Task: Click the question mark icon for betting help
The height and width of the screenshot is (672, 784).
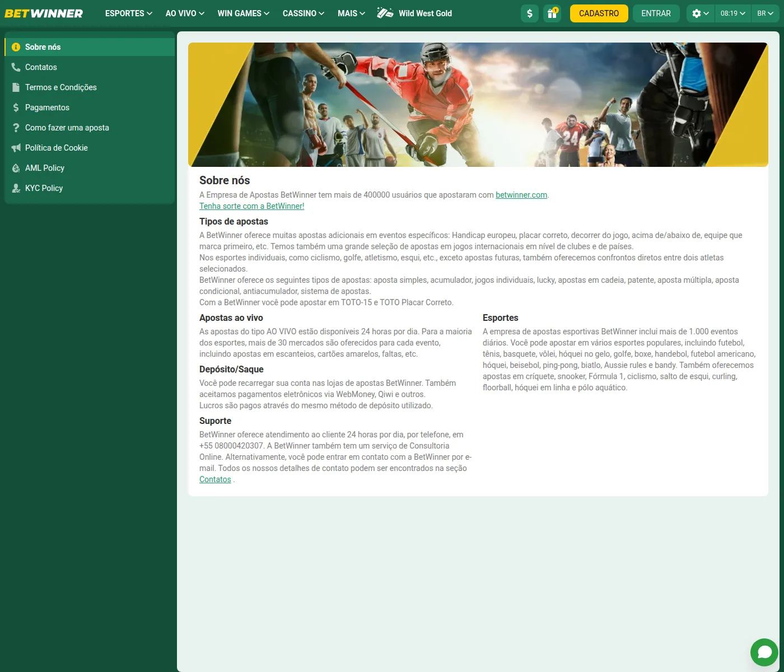Action: [x=16, y=128]
